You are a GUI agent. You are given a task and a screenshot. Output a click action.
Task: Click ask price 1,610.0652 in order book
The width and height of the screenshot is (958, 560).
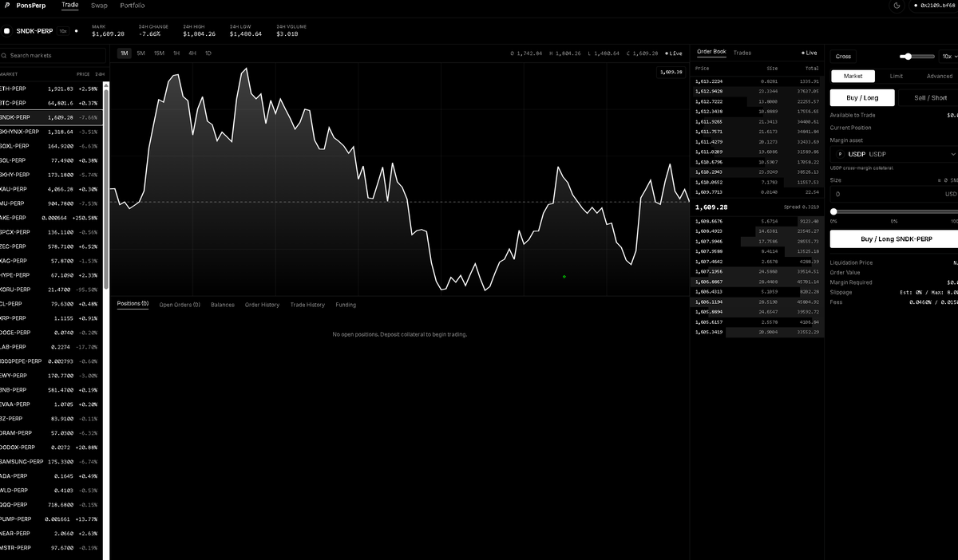pos(709,183)
